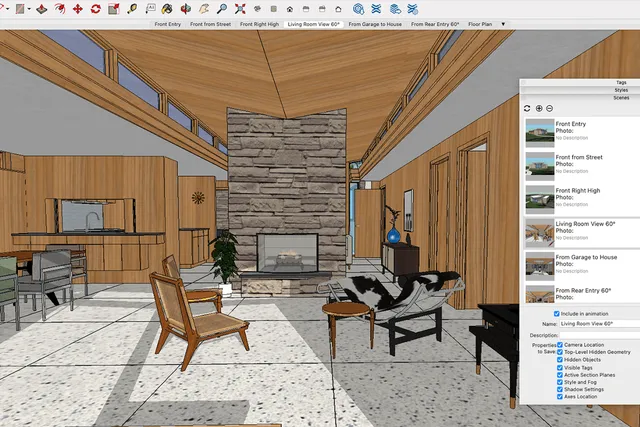The height and width of the screenshot is (427, 640).
Task: Toggle Hidden Objects checkbox
Action: [560, 360]
